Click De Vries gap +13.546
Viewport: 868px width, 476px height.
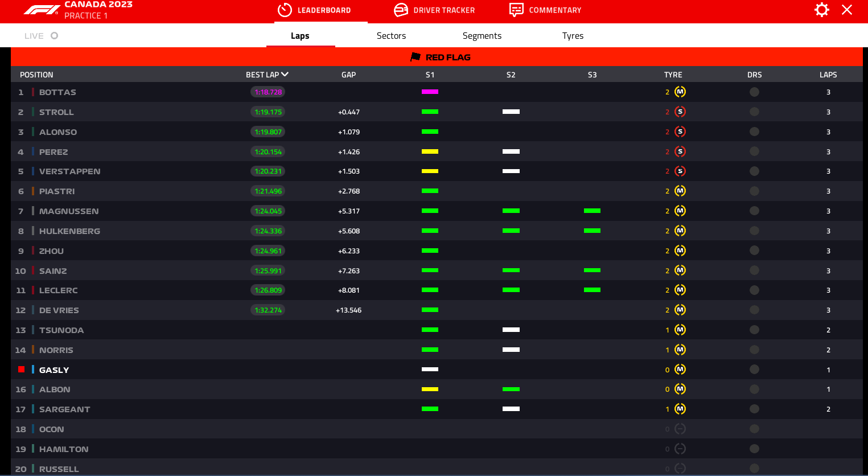tap(348, 310)
